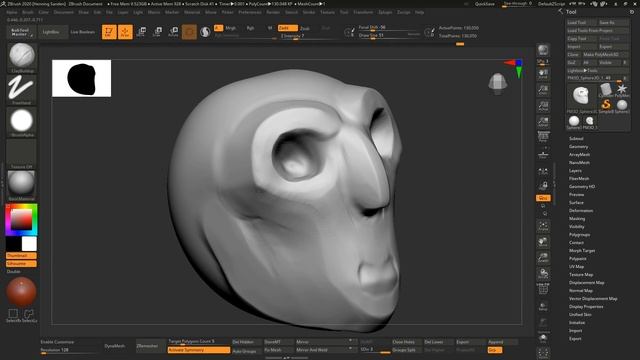640x360 pixels.
Task: Select the Move transform icon
Action: [x=141, y=32]
